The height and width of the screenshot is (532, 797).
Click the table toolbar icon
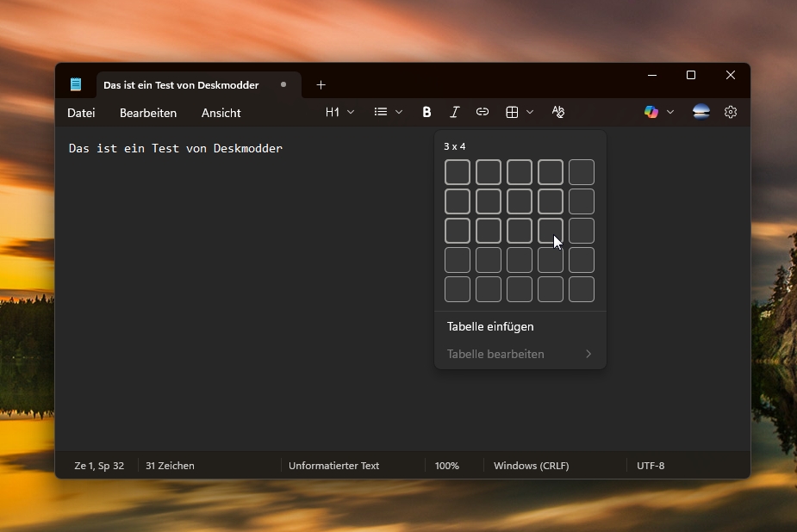tap(512, 112)
